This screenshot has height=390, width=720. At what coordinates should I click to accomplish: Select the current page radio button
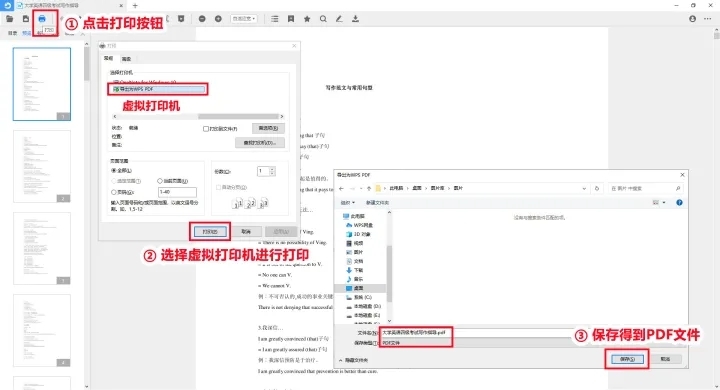coord(160,181)
